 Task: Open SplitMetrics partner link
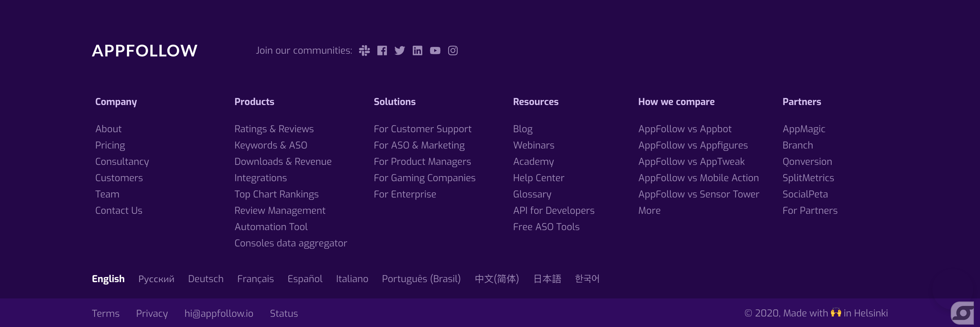click(808, 178)
